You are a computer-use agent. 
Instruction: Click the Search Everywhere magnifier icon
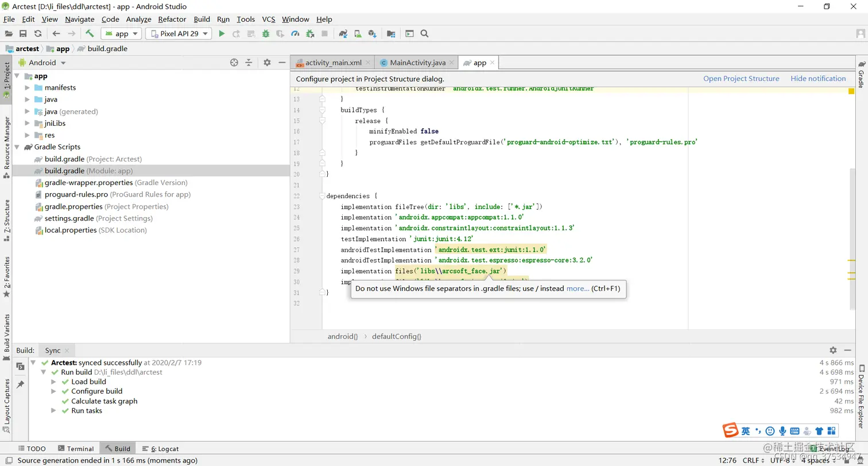(x=425, y=34)
